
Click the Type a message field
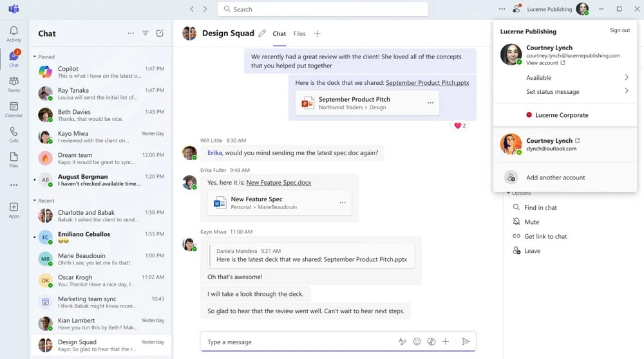click(x=296, y=342)
